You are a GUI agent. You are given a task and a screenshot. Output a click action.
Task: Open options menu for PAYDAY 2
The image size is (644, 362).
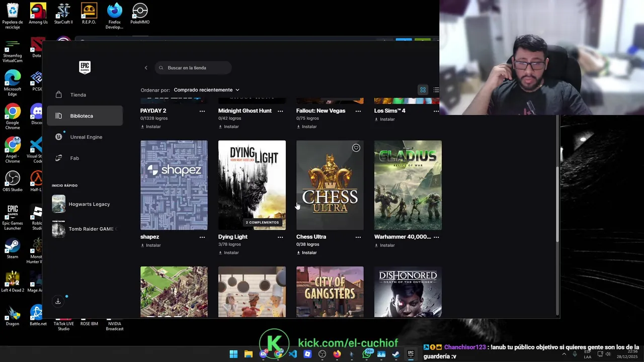pos(202,111)
